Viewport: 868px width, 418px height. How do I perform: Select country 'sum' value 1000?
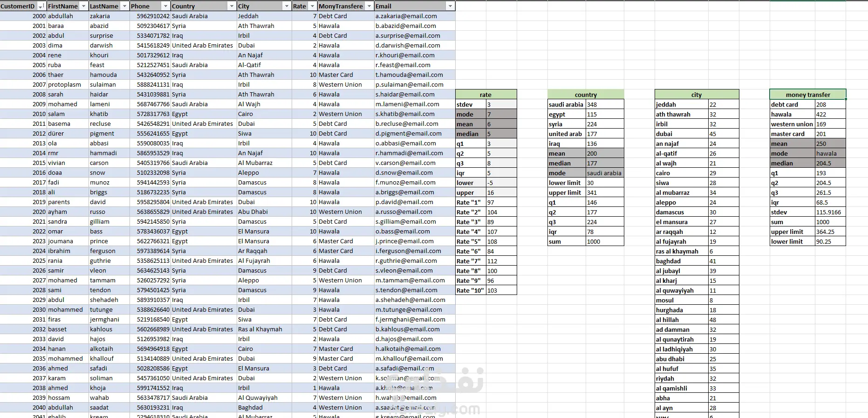click(x=605, y=241)
